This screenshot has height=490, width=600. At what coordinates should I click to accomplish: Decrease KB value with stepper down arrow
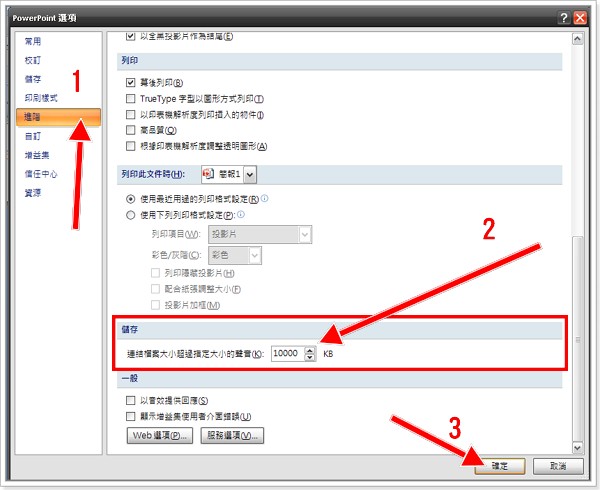310,357
